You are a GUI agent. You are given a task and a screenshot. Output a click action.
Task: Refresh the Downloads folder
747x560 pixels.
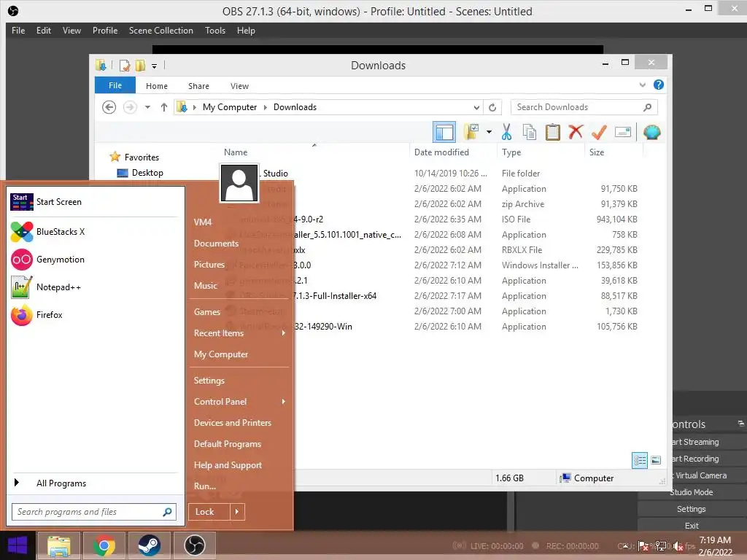[x=492, y=108]
